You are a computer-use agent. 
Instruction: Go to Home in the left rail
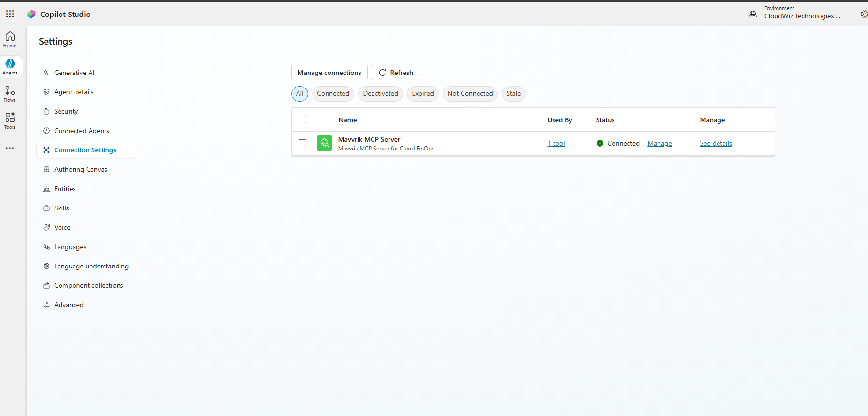tap(10, 40)
